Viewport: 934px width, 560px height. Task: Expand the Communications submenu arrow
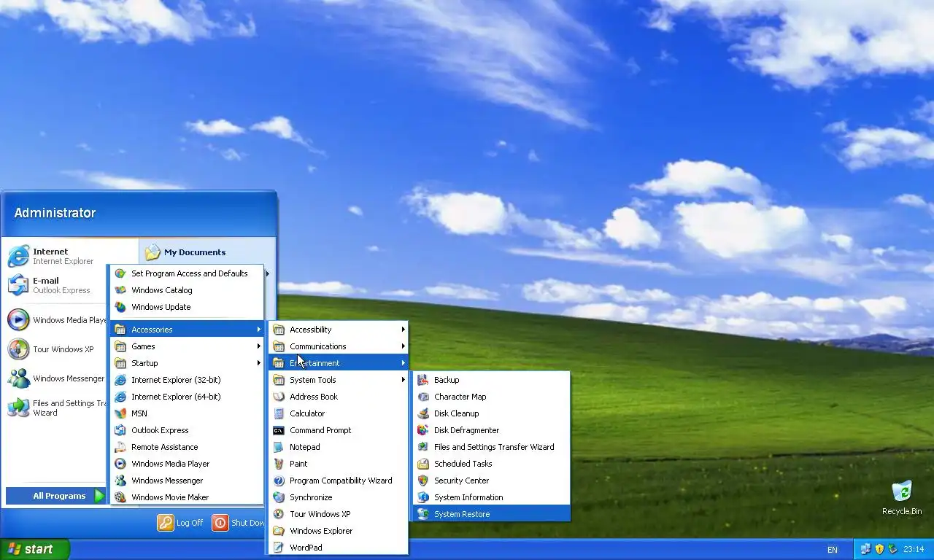pos(403,346)
